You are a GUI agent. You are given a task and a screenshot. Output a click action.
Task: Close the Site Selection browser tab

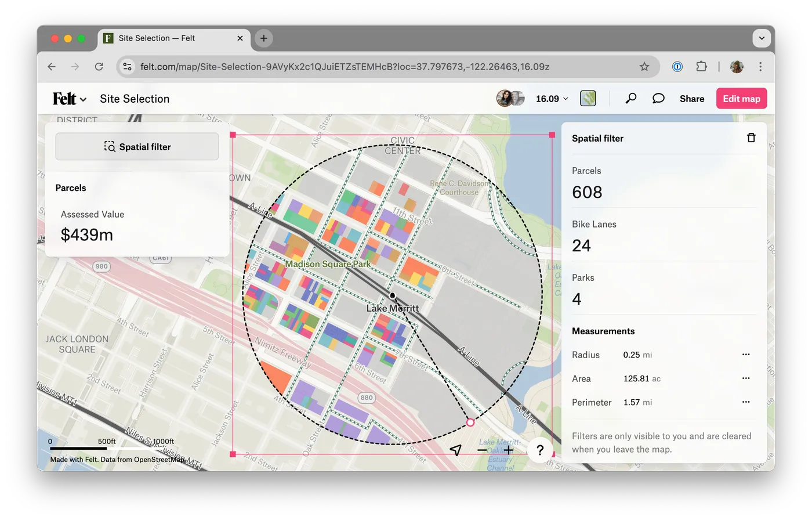tap(240, 38)
